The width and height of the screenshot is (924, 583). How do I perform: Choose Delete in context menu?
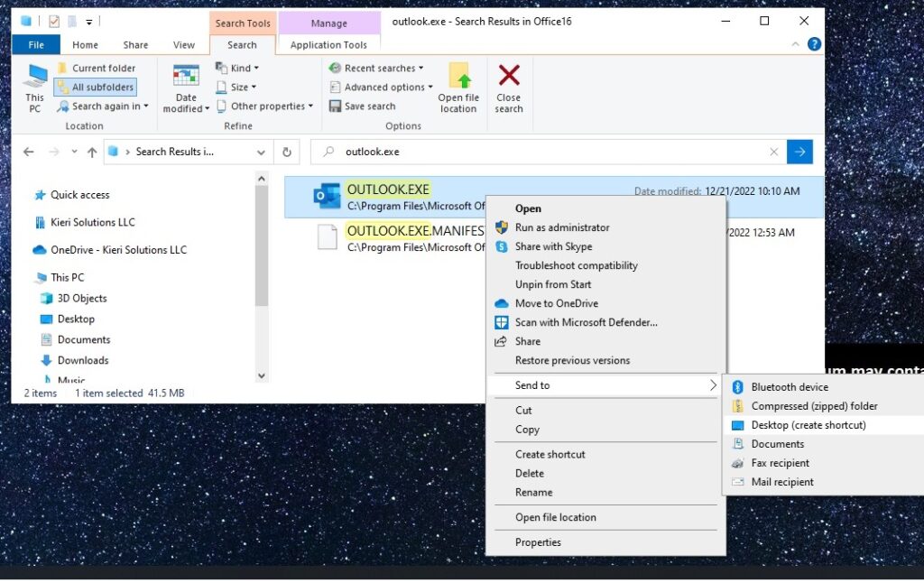(605, 474)
